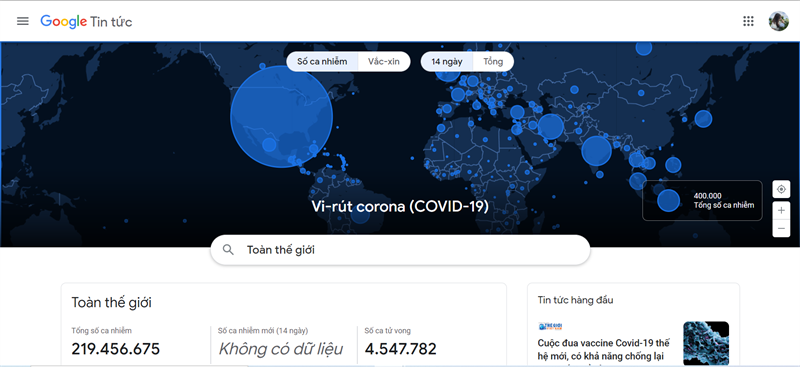800x367 pixels.
Task: Click the Toàn thế giới card heading
Action: click(x=111, y=302)
